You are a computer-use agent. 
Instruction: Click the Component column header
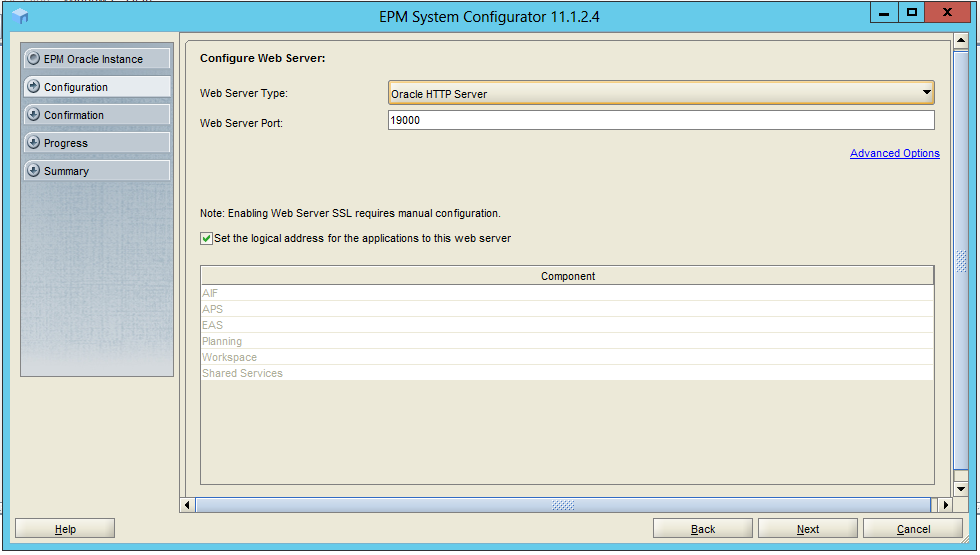(x=568, y=276)
